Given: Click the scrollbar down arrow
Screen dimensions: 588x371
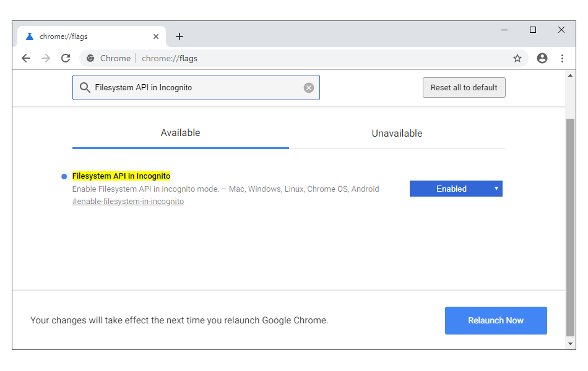Looking at the screenshot, I should (x=570, y=344).
